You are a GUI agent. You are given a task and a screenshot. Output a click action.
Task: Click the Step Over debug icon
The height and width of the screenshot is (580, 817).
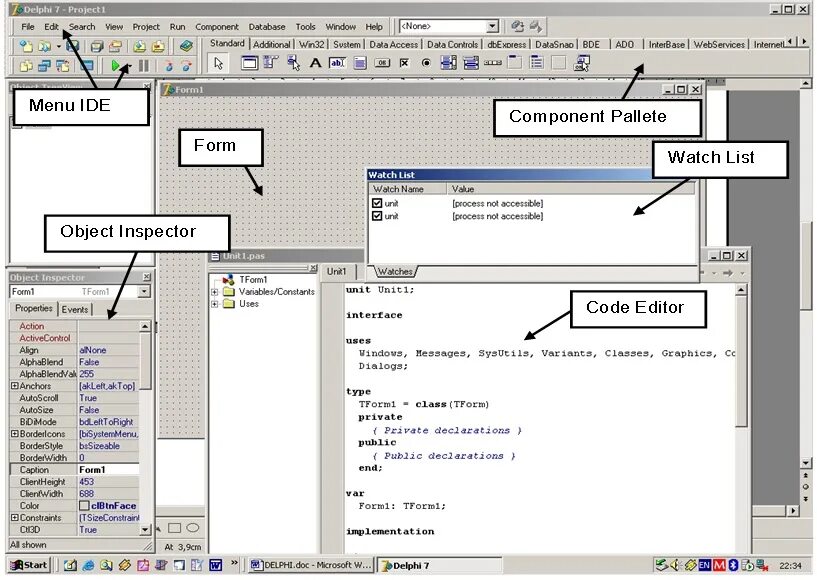pos(187,66)
